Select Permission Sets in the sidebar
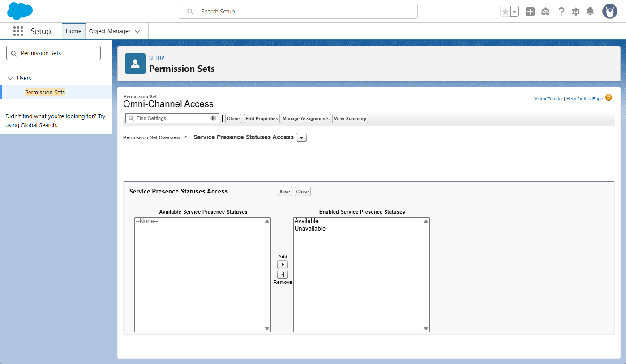 (x=45, y=92)
